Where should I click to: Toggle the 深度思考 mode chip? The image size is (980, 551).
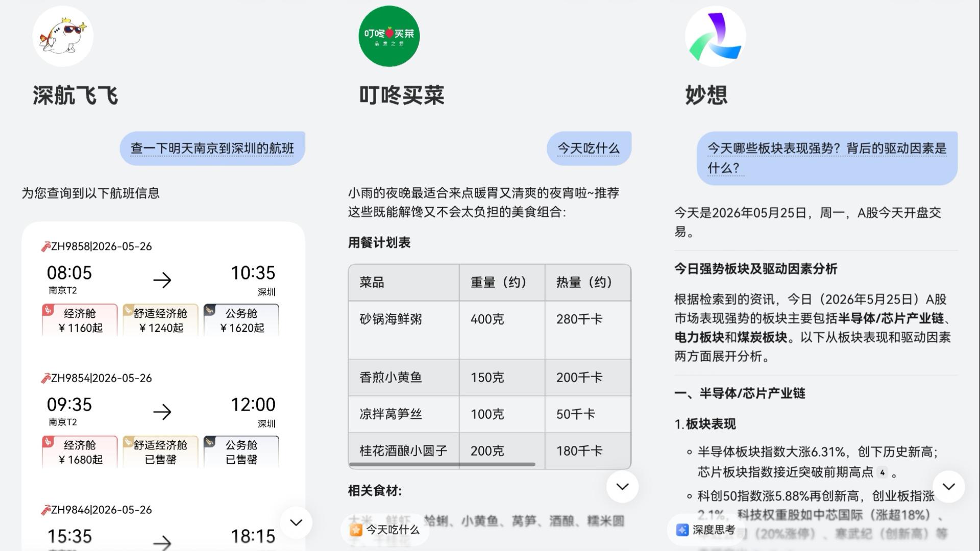click(706, 530)
